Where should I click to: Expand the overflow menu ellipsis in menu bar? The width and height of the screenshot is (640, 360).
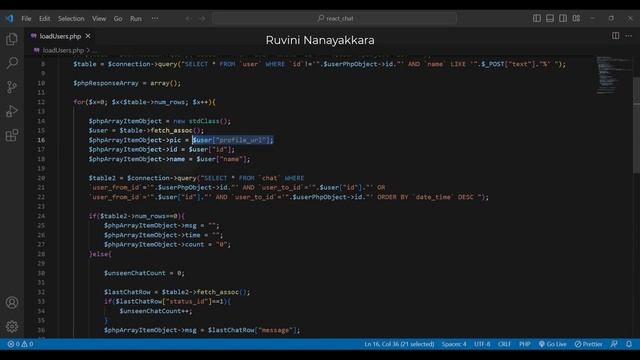155,19
